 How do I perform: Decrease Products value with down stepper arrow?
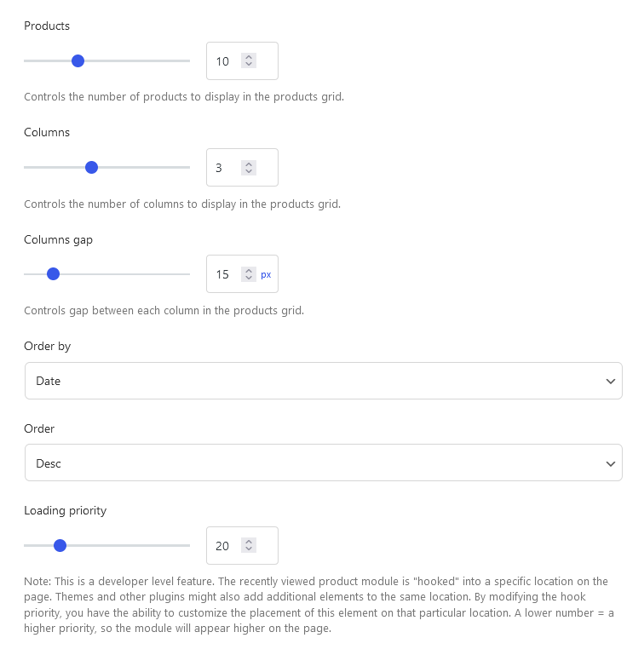(248, 65)
